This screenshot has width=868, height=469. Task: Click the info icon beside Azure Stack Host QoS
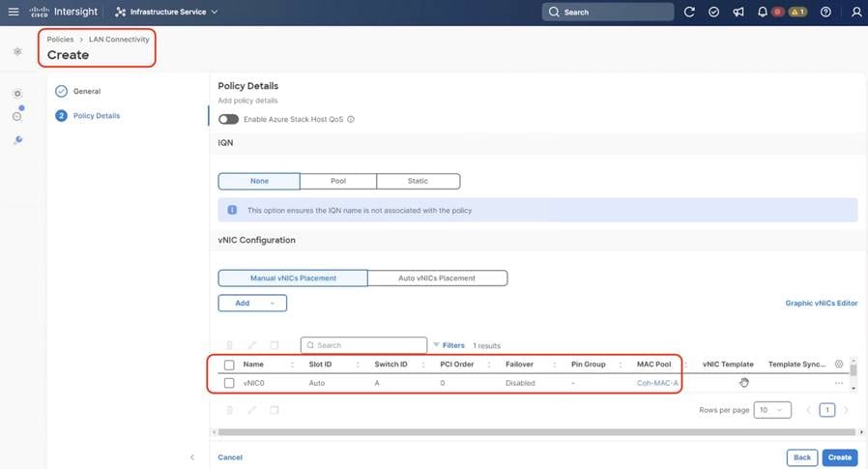(351, 119)
